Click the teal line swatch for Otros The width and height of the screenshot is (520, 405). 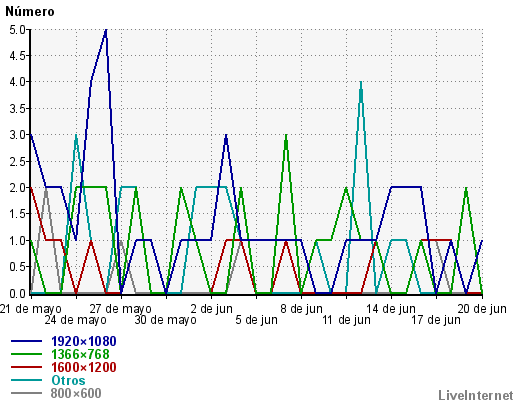click(x=26, y=380)
